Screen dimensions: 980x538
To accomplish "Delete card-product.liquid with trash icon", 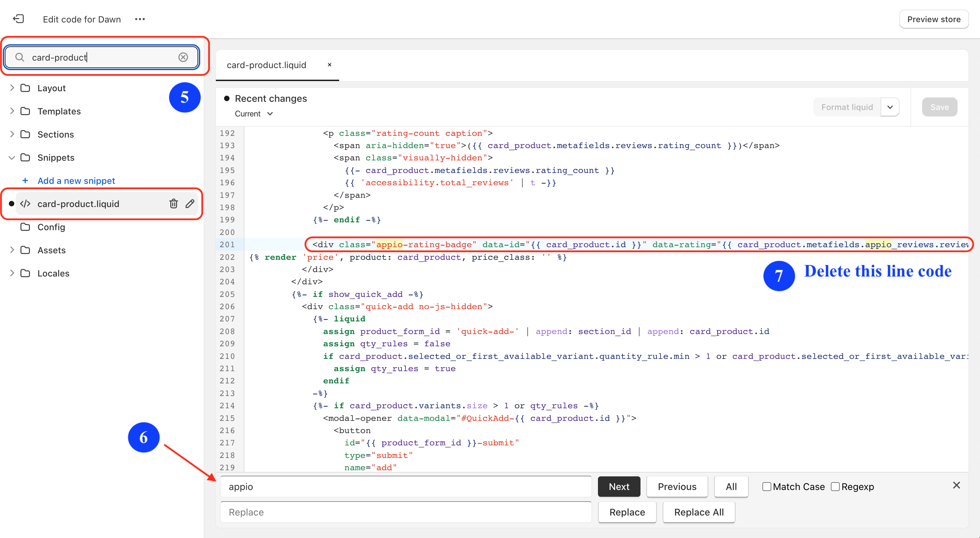I will [173, 204].
